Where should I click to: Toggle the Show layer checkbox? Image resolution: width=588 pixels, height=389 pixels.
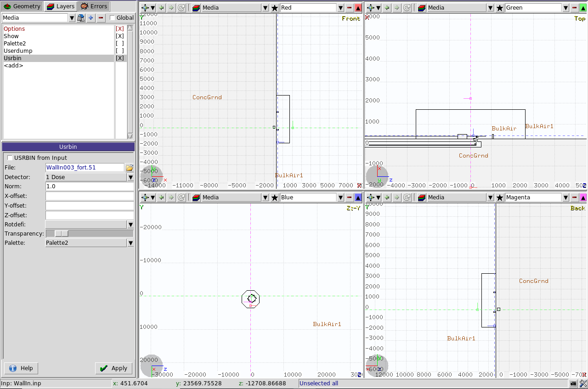tap(120, 36)
